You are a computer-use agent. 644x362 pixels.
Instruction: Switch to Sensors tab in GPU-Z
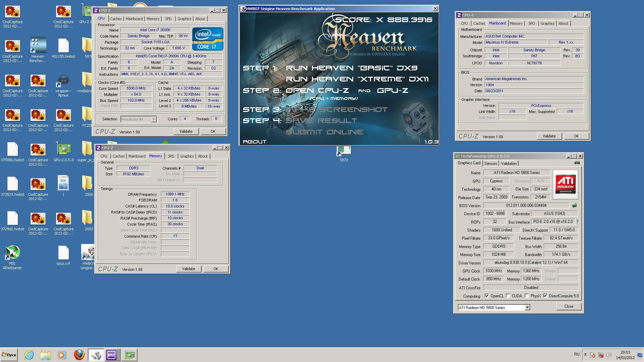tap(491, 164)
